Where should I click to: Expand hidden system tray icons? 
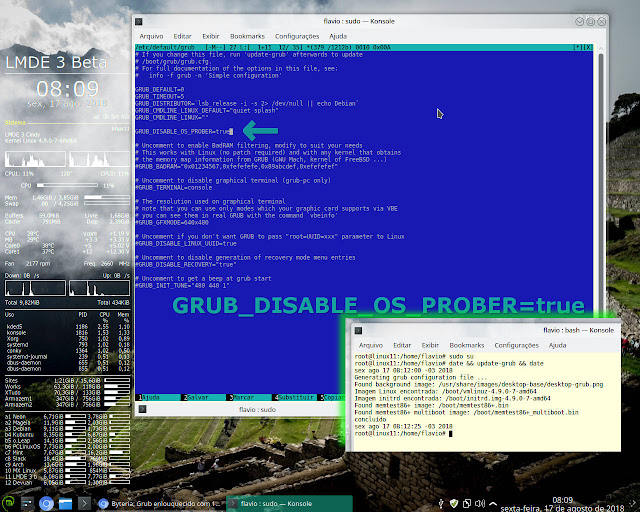[x=493, y=504]
